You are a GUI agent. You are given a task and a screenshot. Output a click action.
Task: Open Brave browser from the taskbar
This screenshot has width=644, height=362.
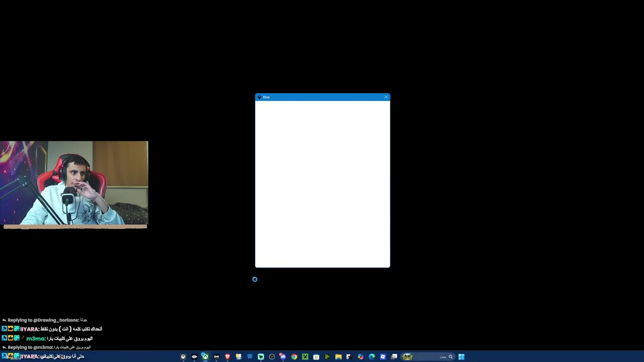tap(227, 357)
